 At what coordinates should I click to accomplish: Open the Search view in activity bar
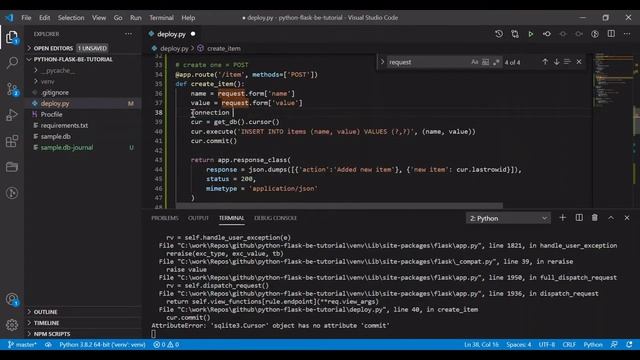point(12,62)
